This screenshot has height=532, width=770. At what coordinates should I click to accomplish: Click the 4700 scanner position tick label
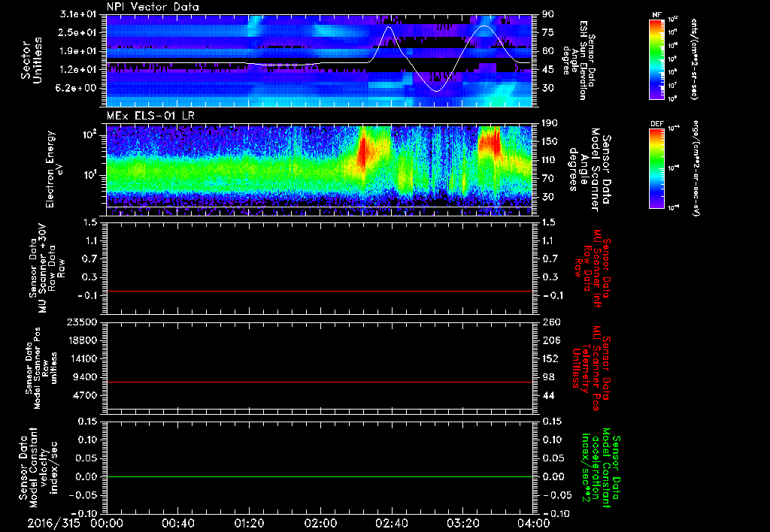86,395
